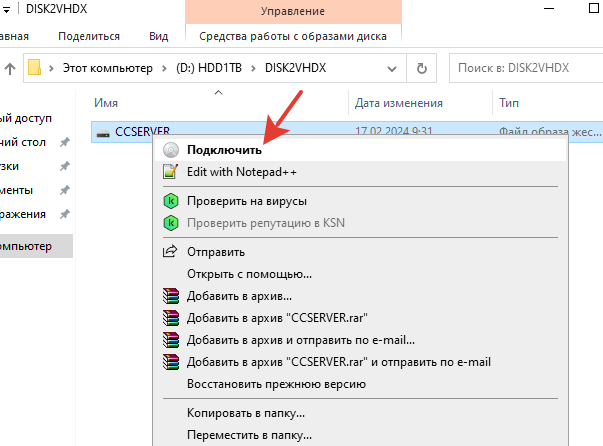Image resolution: width=603 pixels, height=446 pixels.
Task: Expand chevron before Этот компьютер breadcrumb
Action: 51,68
